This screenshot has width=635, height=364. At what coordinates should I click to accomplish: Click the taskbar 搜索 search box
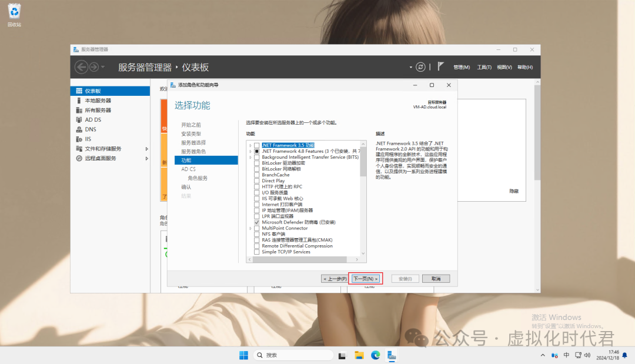tap(293, 355)
